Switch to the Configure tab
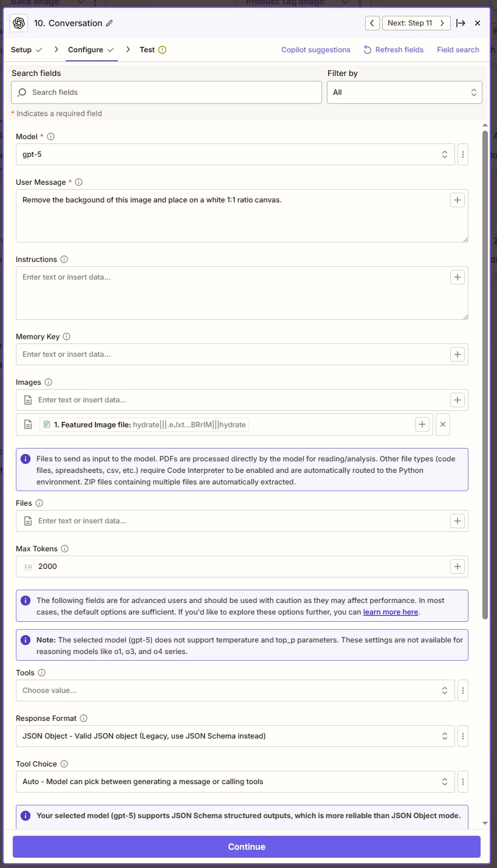 91,50
